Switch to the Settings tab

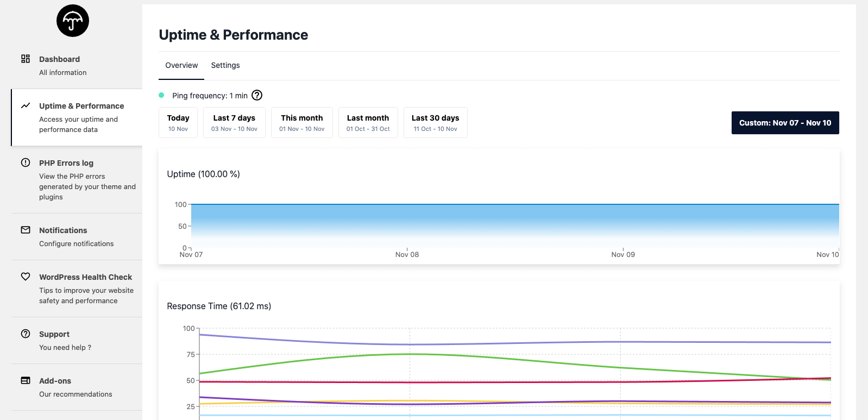[x=225, y=65]
